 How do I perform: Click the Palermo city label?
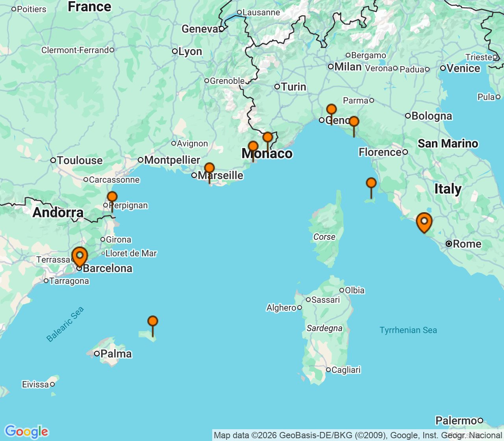point(456,421)
